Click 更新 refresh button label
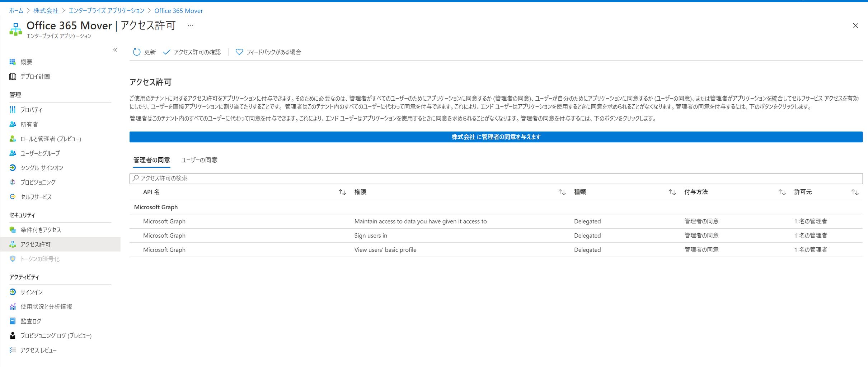The height and width of the screenshot is (367, 868). [150, 52]
